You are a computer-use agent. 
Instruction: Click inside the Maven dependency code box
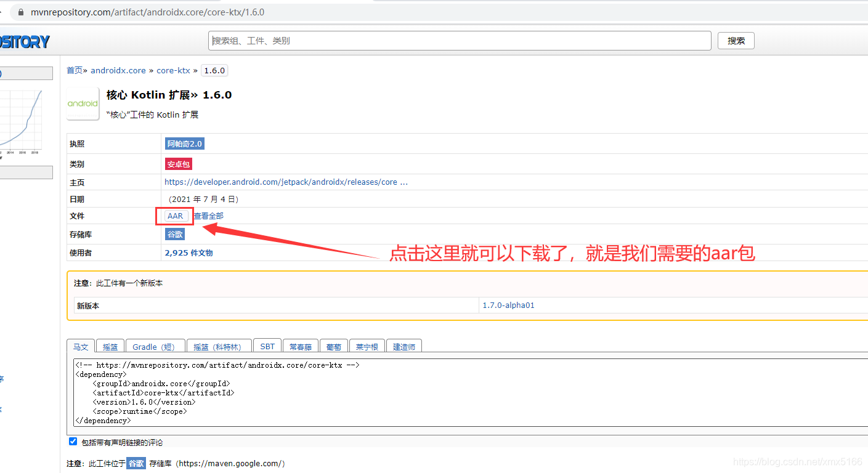(x=470, y=393)
